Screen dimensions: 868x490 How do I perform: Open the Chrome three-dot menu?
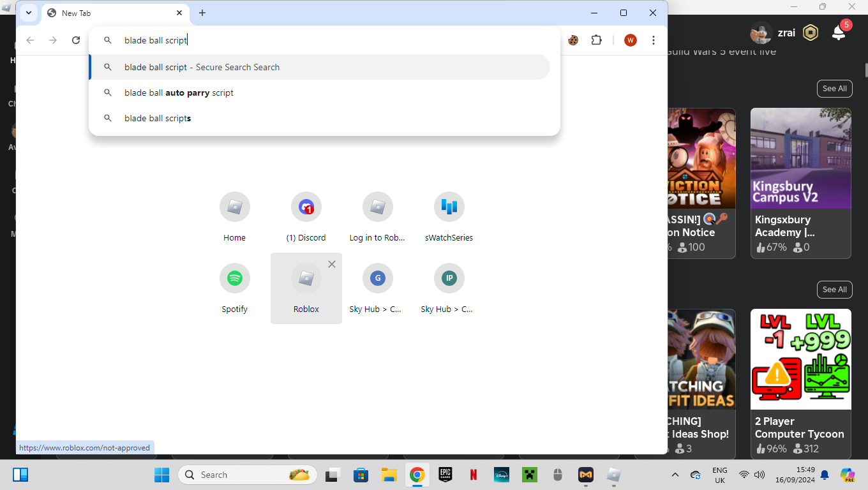tap(654, 40)
